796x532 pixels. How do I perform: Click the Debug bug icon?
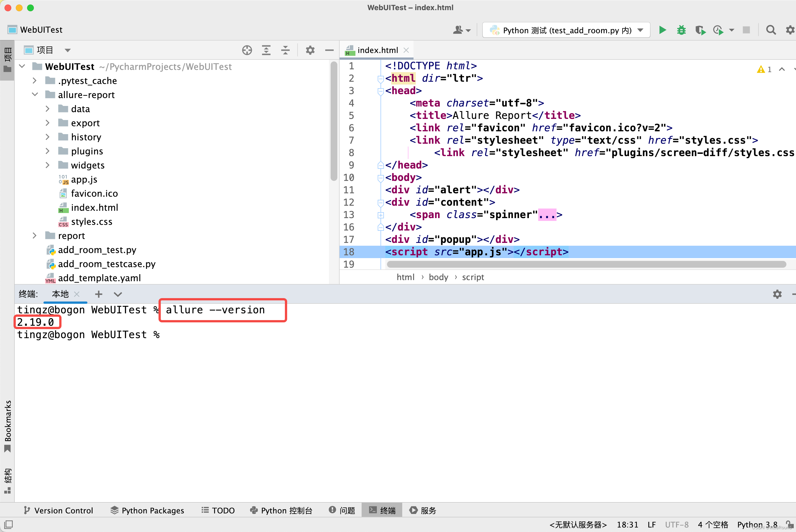(x=681, y=30)
